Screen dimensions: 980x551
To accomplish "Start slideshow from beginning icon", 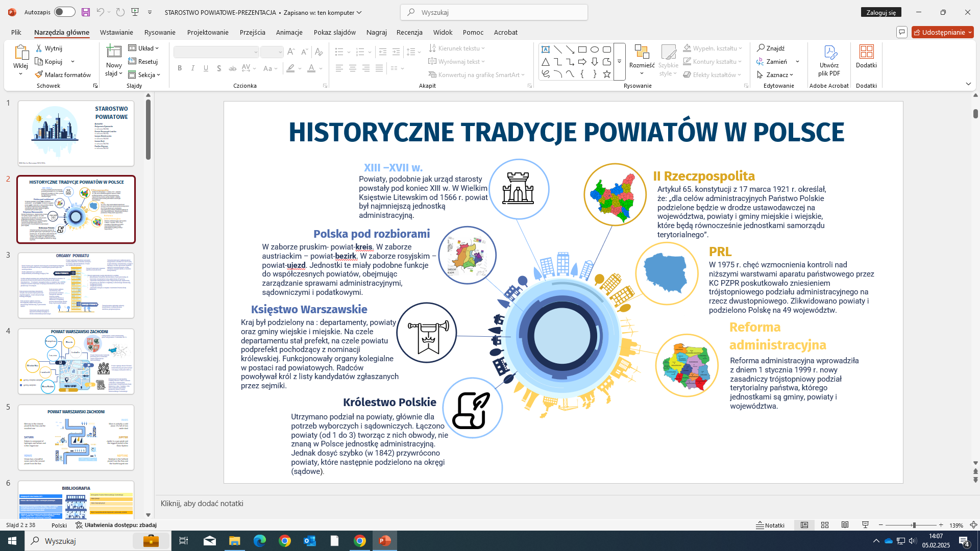I will click(x=135, y=12).
